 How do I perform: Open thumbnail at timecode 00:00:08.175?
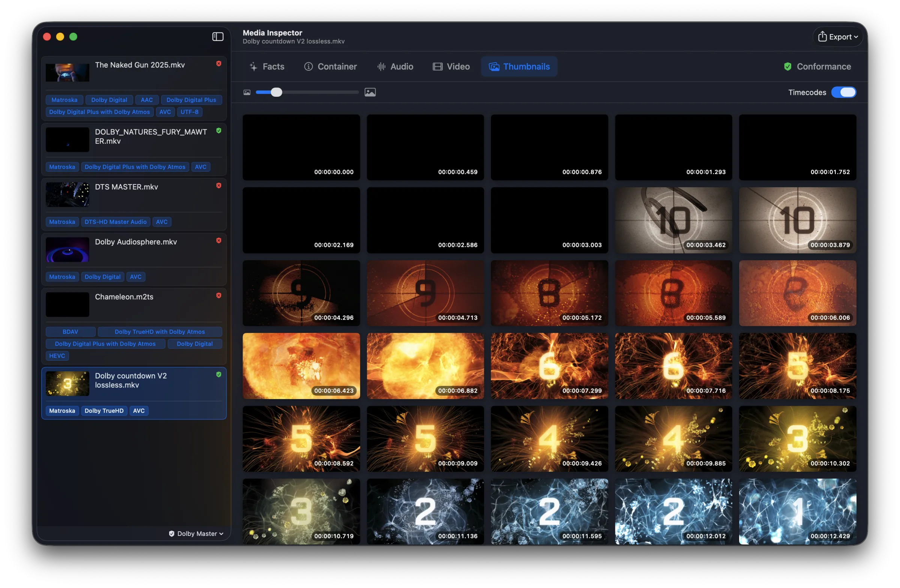tap(798, 366)
